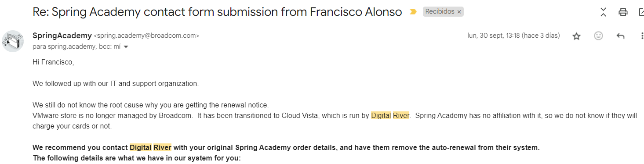Click the spring.academy@broadcom.com address
This screenshot has height=164, width=644.
[x=146, y=36]
